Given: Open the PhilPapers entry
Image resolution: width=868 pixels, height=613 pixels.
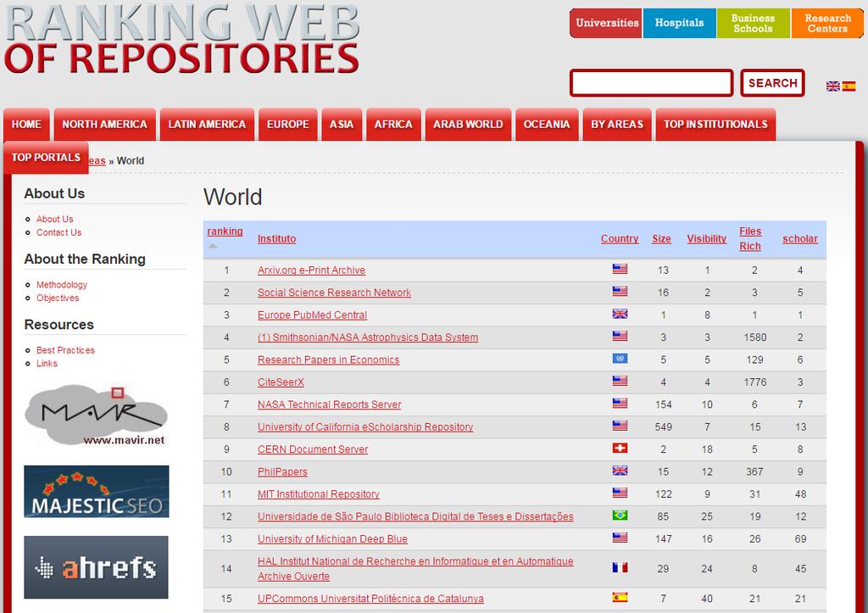Looking at the screenshot, I should [282, 471].
